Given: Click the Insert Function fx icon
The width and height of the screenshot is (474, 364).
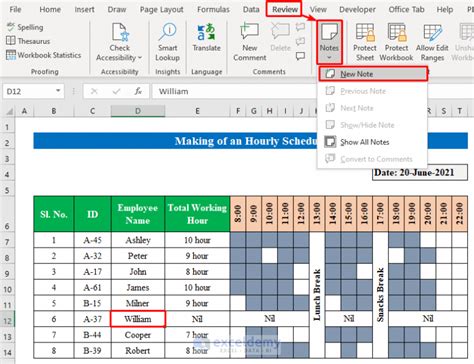Looking at the screenshot, I should point(138,91).
